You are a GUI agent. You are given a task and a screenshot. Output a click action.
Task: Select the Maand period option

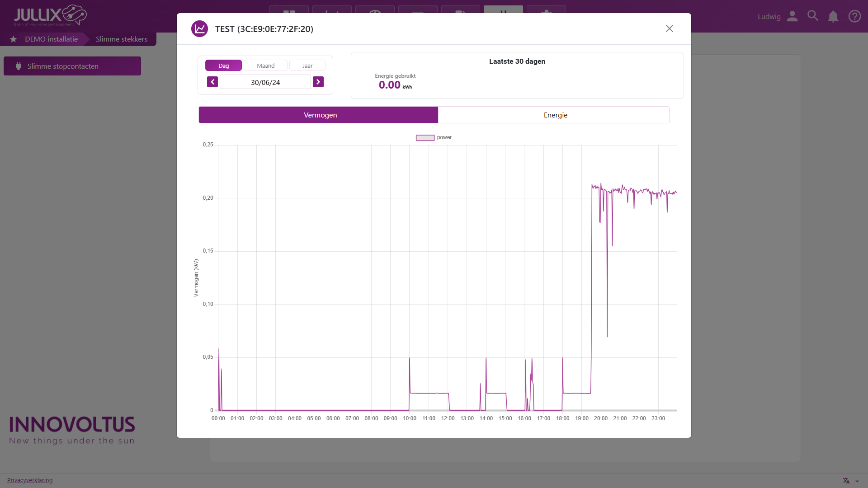(265, 66)
